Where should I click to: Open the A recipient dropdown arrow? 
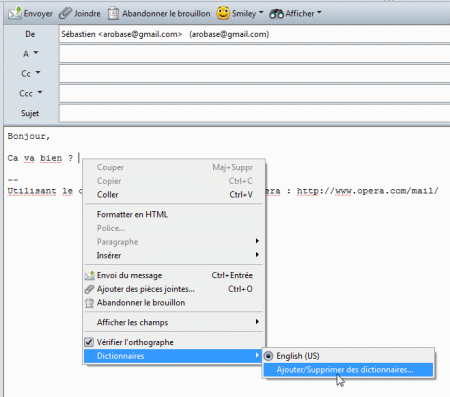point(36,53)
